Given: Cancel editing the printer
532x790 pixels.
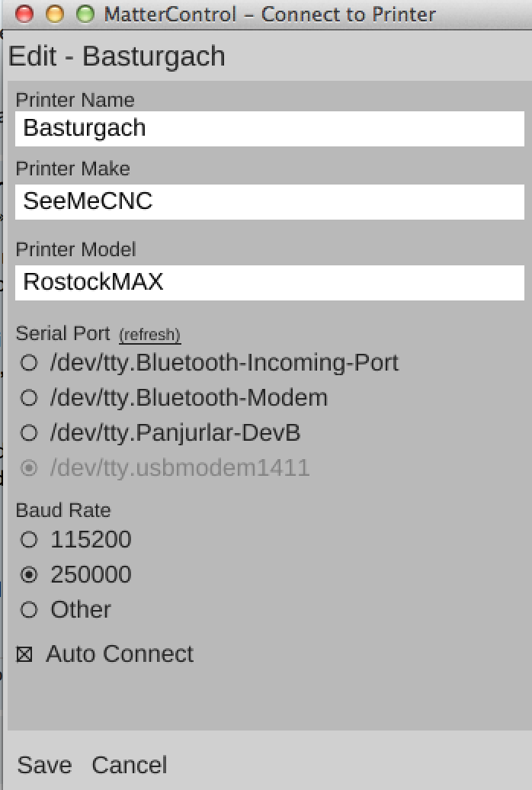Looking at the screenshot, I should click(130, 765).
